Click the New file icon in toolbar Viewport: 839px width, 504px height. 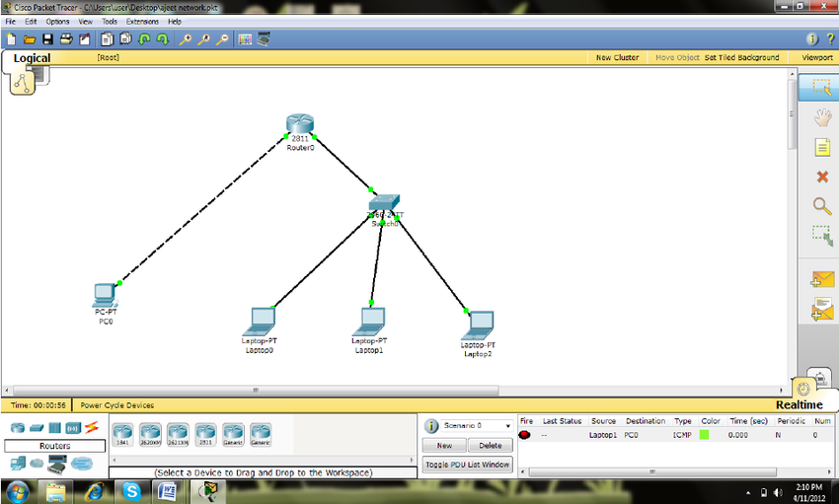point(11,39)
